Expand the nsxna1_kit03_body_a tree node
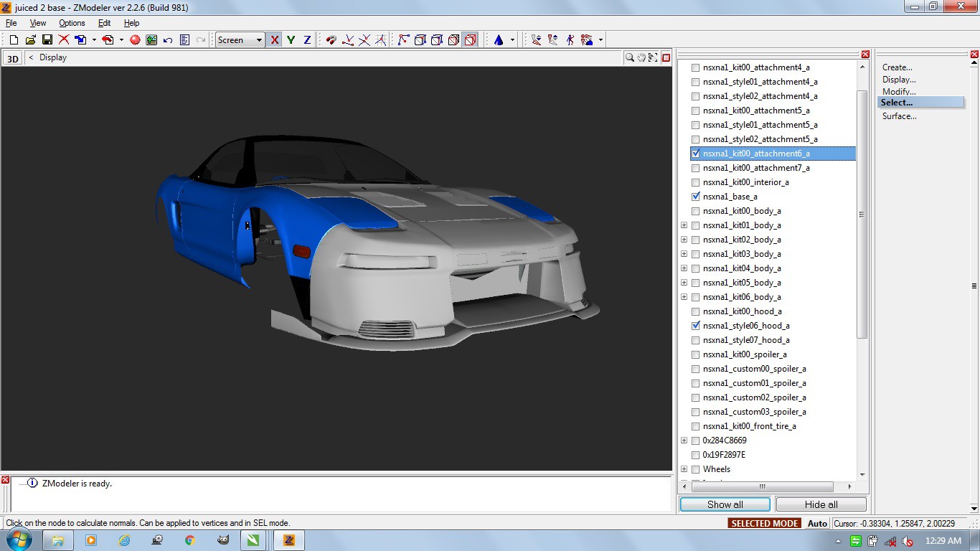Viewport: 980px width, 551px height. tap(684, 254)
